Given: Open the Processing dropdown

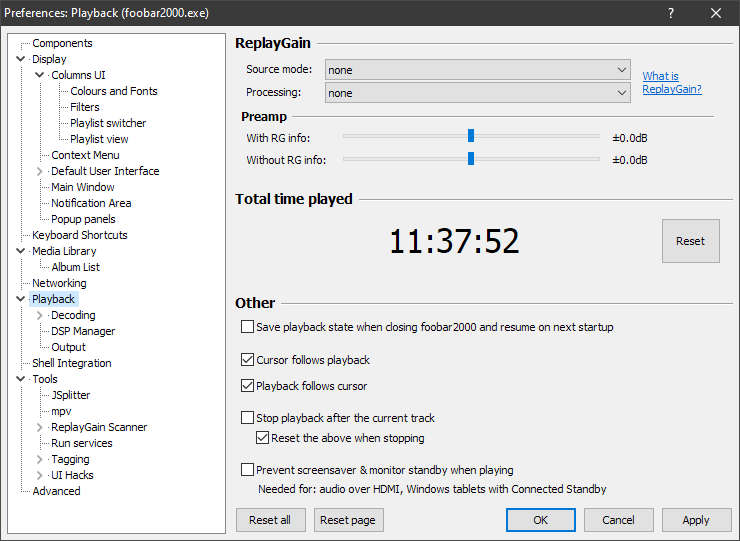Looking at the screenshot, I should pos(477,93).
